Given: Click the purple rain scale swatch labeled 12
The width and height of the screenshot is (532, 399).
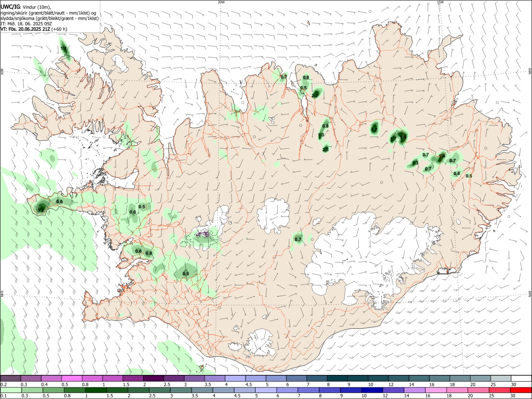Looking at the screenshot, I should pos(393,390).
